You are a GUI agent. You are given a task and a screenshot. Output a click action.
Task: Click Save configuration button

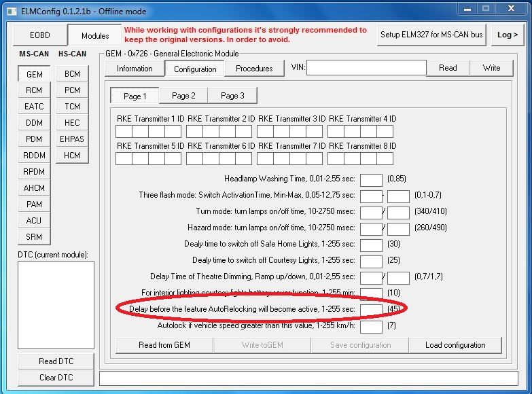pyautogui.click(x=360, y=345)
